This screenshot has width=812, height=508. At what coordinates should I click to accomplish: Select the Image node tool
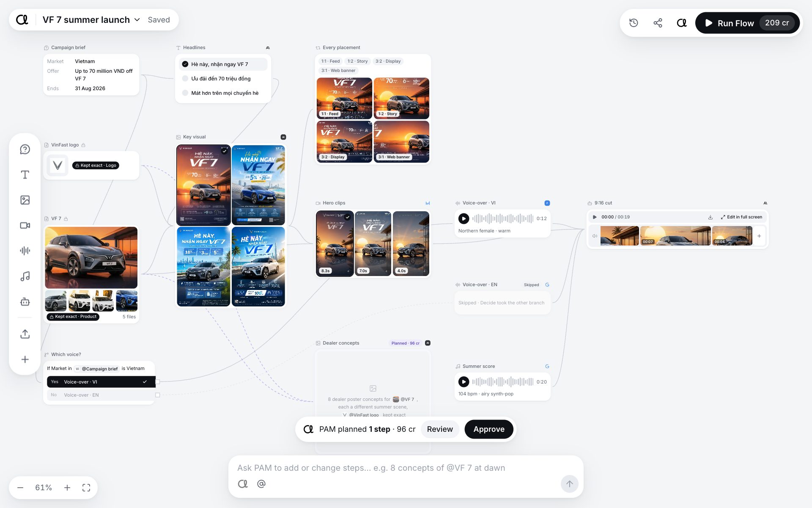(x=25, y=200)
